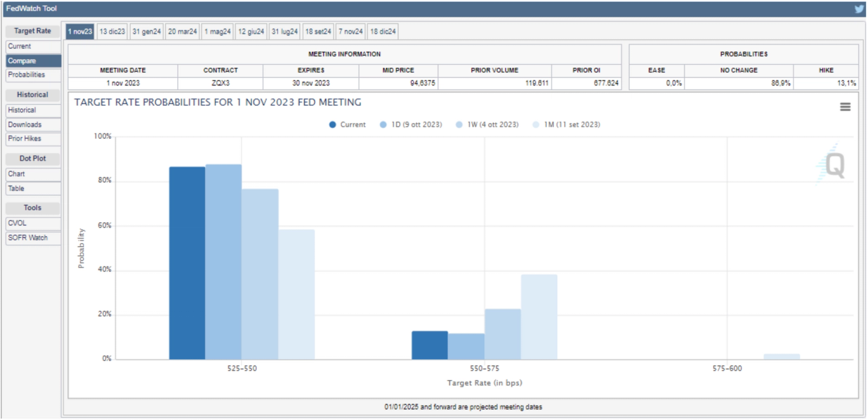
Task: Select the 12 giu24 meeting tab
Action: [x=251, y=32]
